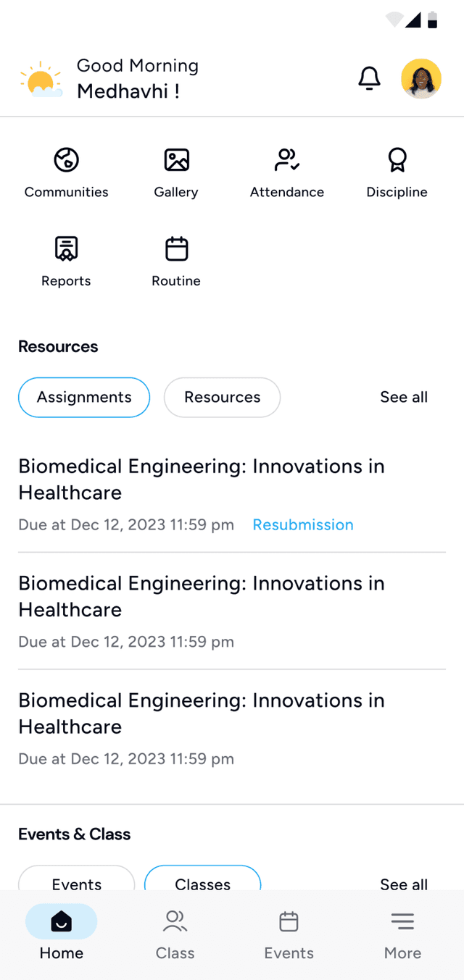Click See all in Resources section
The height and width of the screenshot is (980, 464).
[x=404, y=397]
